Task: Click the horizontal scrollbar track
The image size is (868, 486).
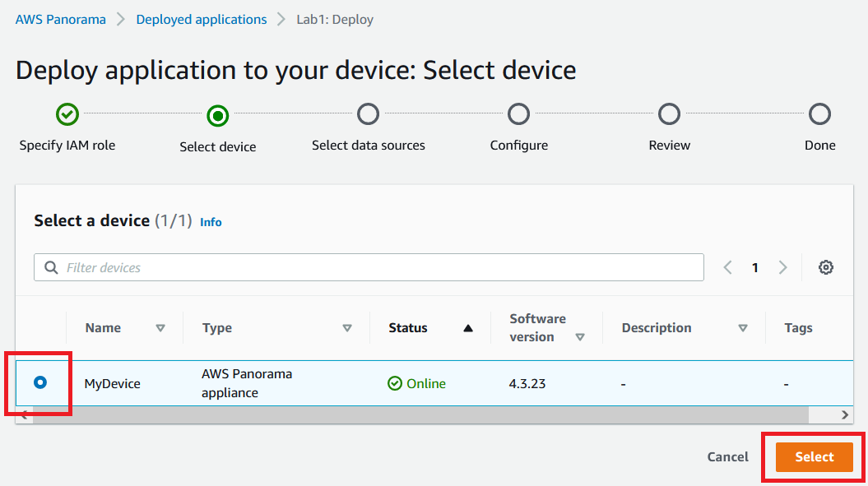Action: [x=420, y=414]
